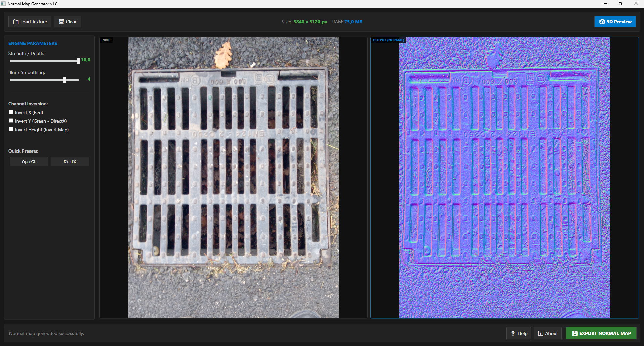
Task: Click the trash icon on Clear button
Action: tap(61, 22)
